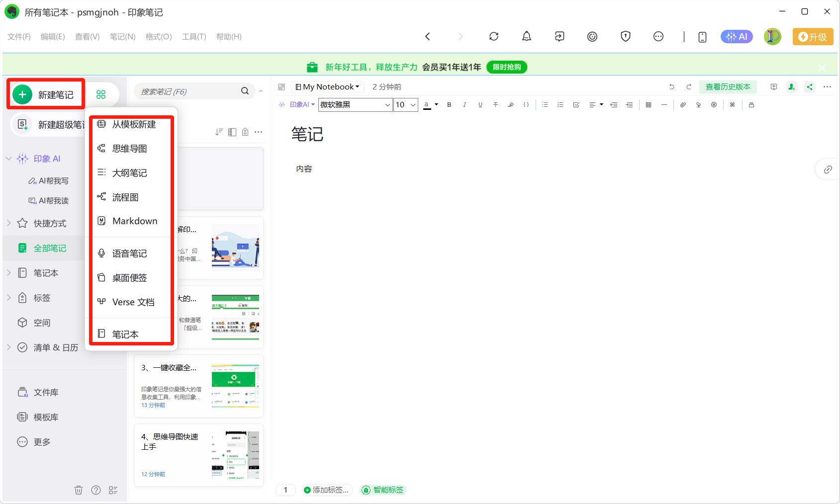The height and width of the screenshot is (504, 840).
Task: Toggle bold formatting
Action: pyautogui.click(x=449, y=105)
